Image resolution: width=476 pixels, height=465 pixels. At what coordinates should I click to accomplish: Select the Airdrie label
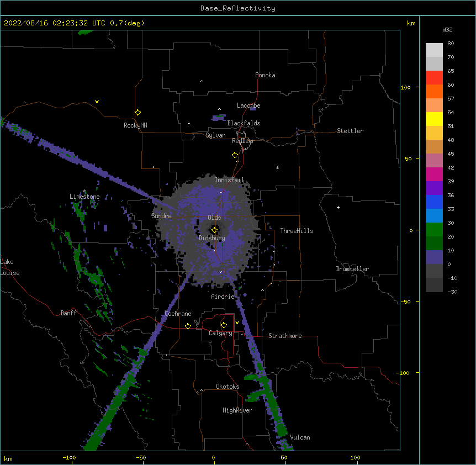[x=223, y=297]
